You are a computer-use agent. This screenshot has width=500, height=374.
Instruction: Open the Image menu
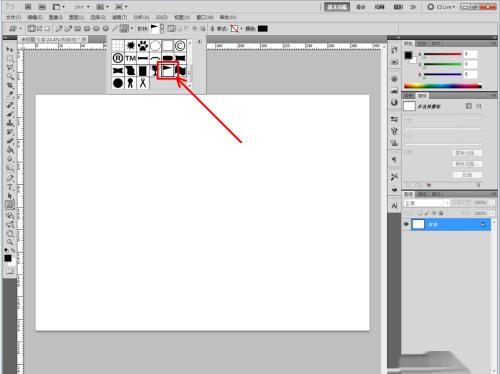click(x=56, y=17)
